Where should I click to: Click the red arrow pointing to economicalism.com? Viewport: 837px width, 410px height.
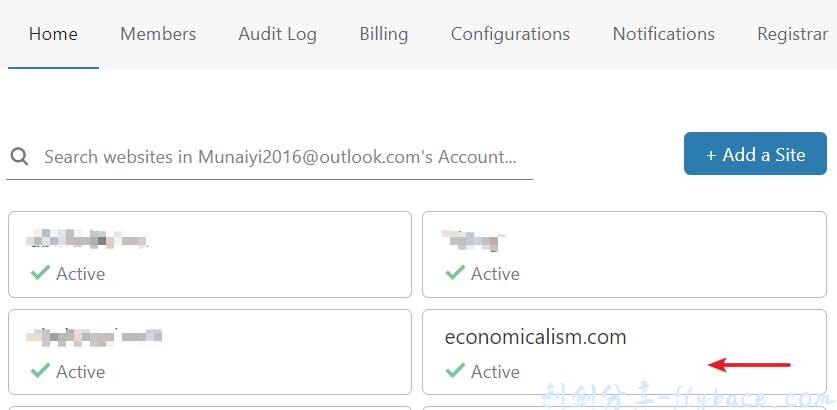(x=749, y=365)
